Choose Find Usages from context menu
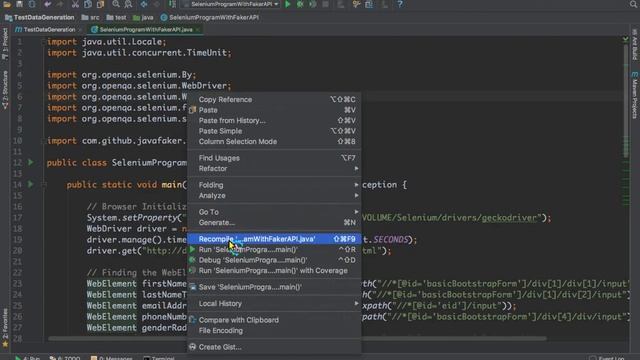 tap(274, 158)
